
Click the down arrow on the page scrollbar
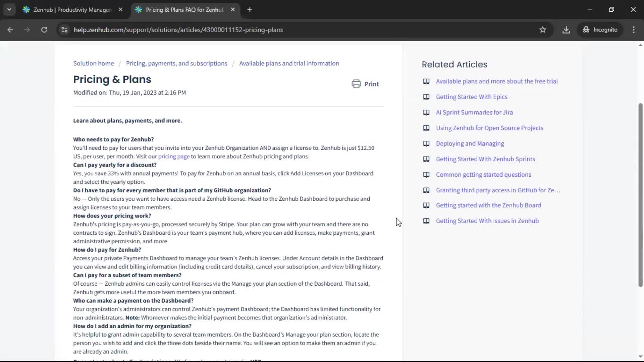click(640, 356)
